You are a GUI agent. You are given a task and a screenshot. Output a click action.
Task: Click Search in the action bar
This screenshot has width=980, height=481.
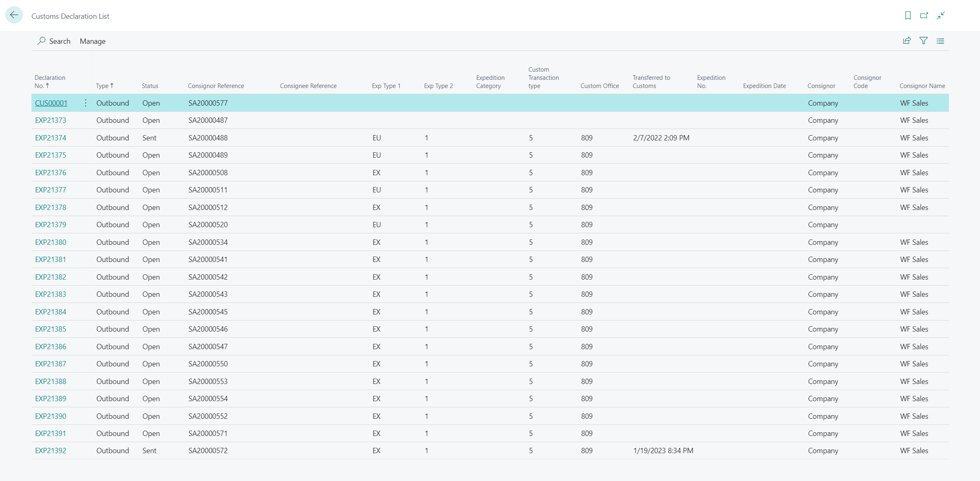[60, 41]
